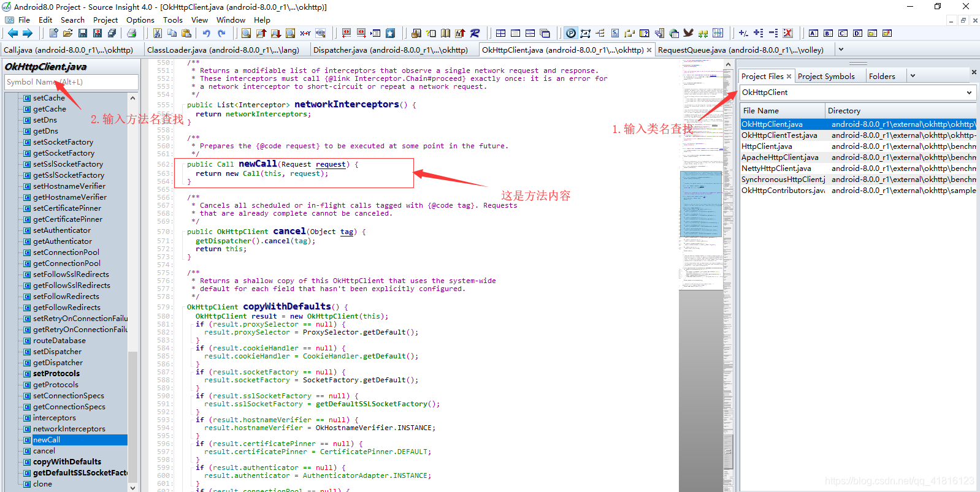
Task: Select NettyHttpClient.java in file list
Action: pos(776,168)
